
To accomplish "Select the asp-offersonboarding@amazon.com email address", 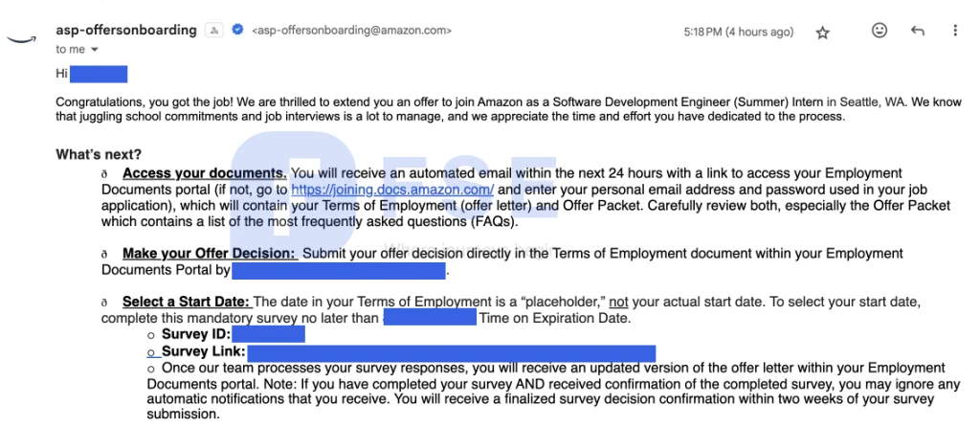I will click(x=351, y=30).
